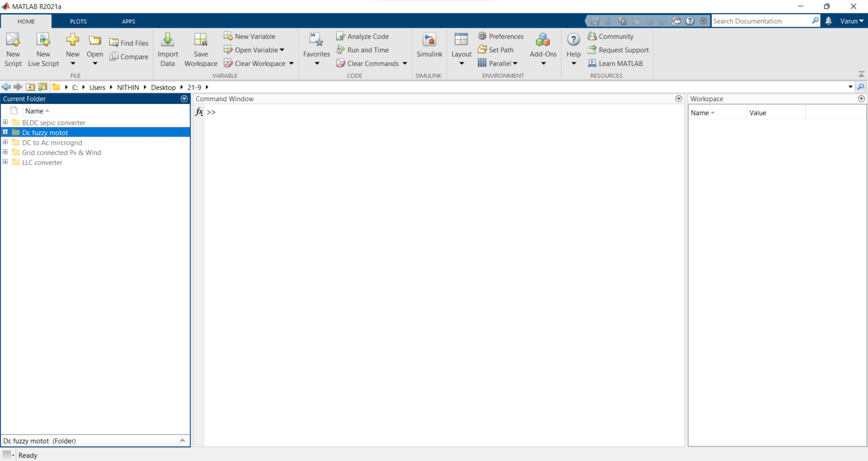868x461 pixels.
Task: Expand the BLDC sepic converter folder
Action: point(5,122)
